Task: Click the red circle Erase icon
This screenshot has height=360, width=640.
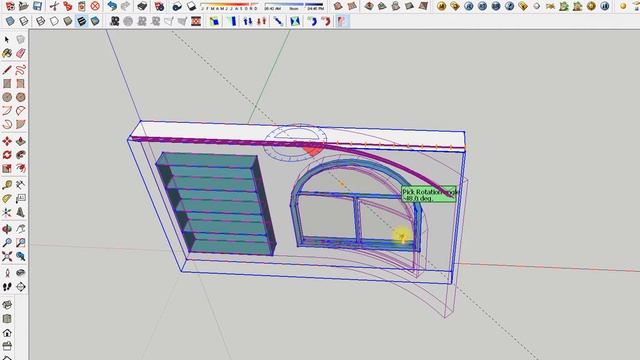Action: pos(95,6)
